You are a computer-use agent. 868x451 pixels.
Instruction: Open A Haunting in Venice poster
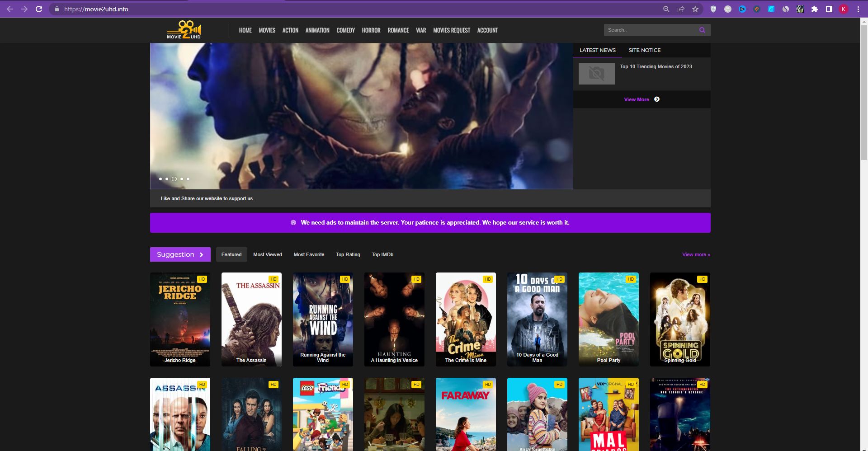click(394, 319)
